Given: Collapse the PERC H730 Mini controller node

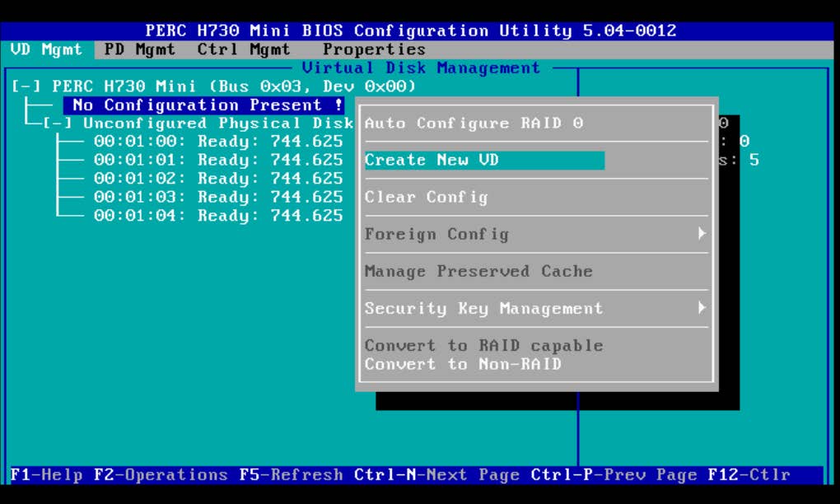Looking at the screenshot, I should click(x=26, y=86).
